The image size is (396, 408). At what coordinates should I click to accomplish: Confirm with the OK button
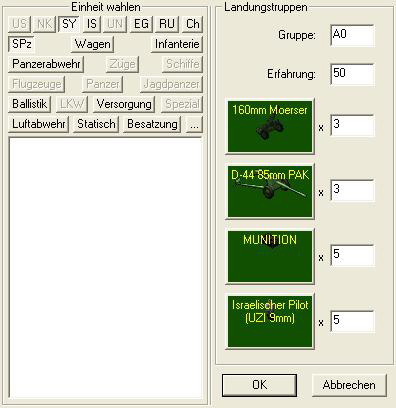tap(259, 385)
